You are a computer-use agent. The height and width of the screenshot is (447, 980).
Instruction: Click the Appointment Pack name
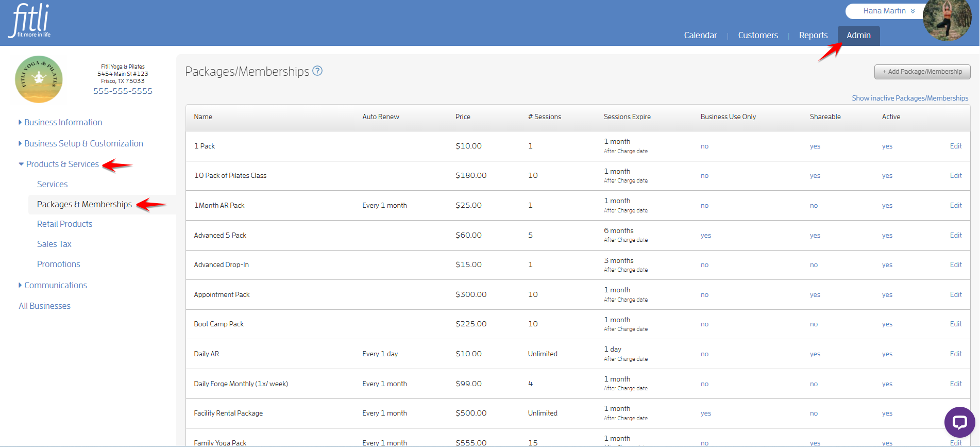tap(222, 294)
